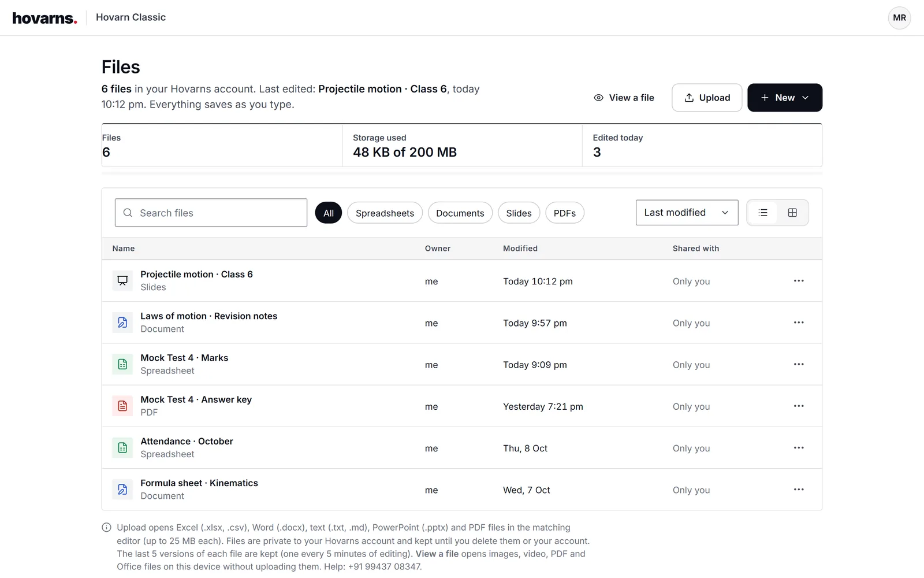Filter by Spreadsheets
This screenshot has width=924, height=578.
(385, 213)
